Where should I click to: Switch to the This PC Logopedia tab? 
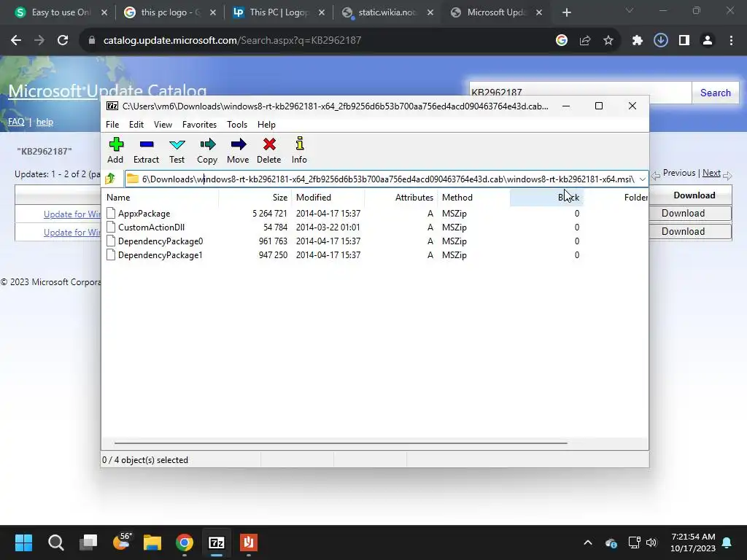(x=279, y=12)
